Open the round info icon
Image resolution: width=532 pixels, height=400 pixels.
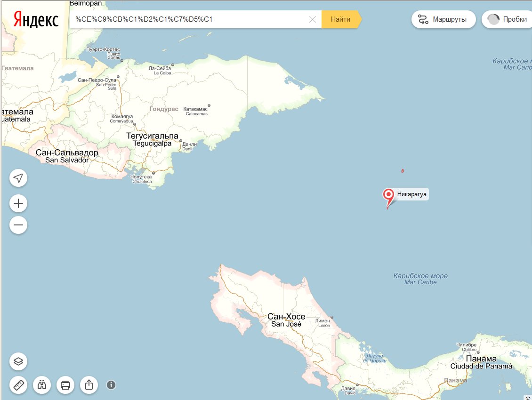click(x=111, y=385)
